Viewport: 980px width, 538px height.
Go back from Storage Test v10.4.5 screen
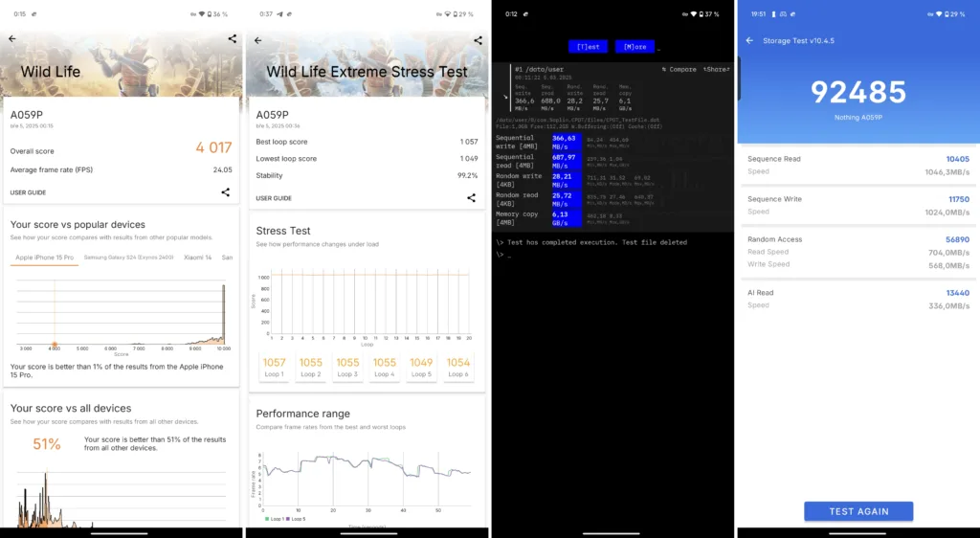pyautogui.click(x=749, y=41)
